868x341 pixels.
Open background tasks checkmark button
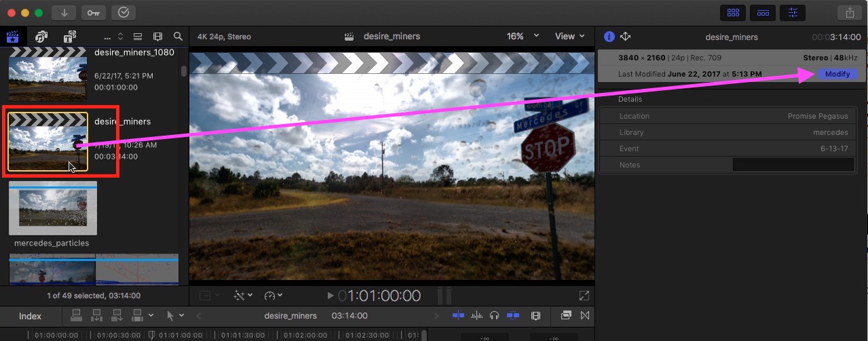[123, 12]
